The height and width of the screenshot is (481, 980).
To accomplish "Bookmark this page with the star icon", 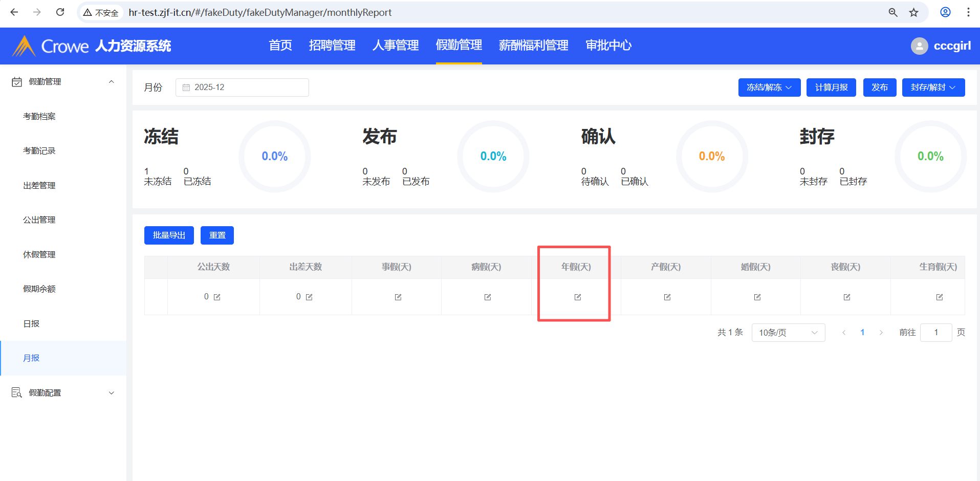I will click(914, 12).
